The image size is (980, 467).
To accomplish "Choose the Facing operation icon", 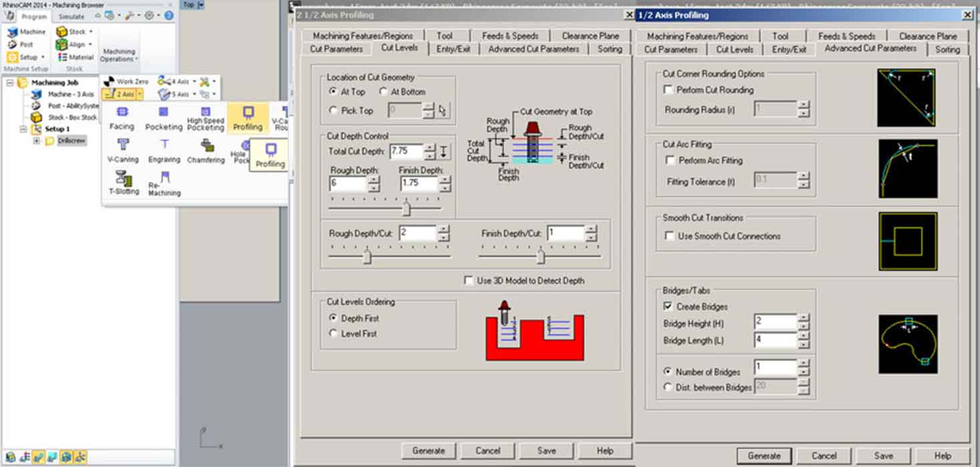I will point(122,112).
